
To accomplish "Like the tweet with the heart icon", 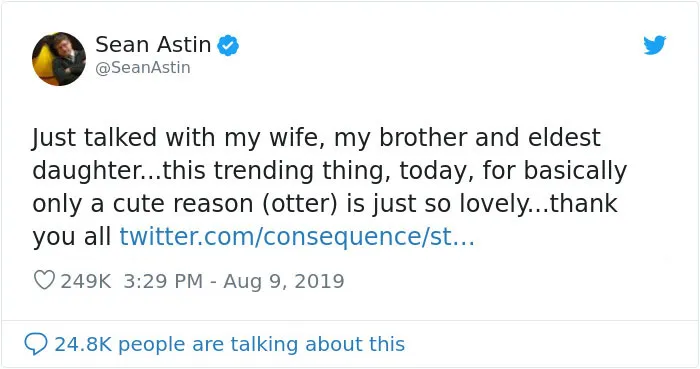I will 44,280.
